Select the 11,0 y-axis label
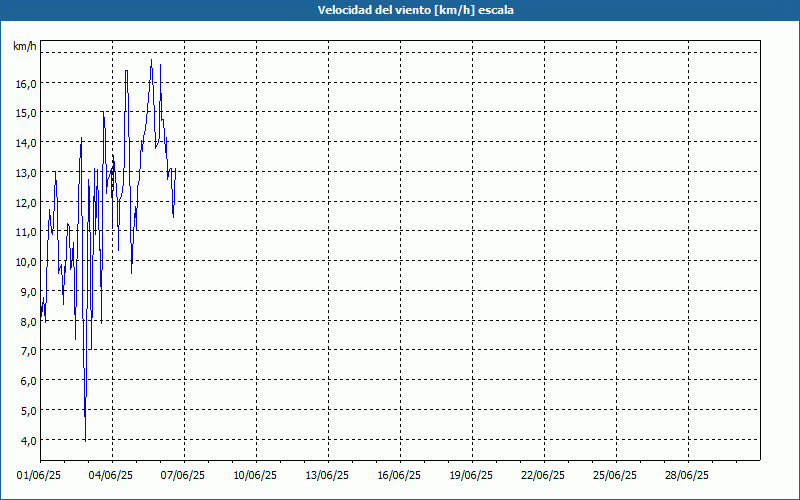The image size is (800, 500). click(26, 233)
